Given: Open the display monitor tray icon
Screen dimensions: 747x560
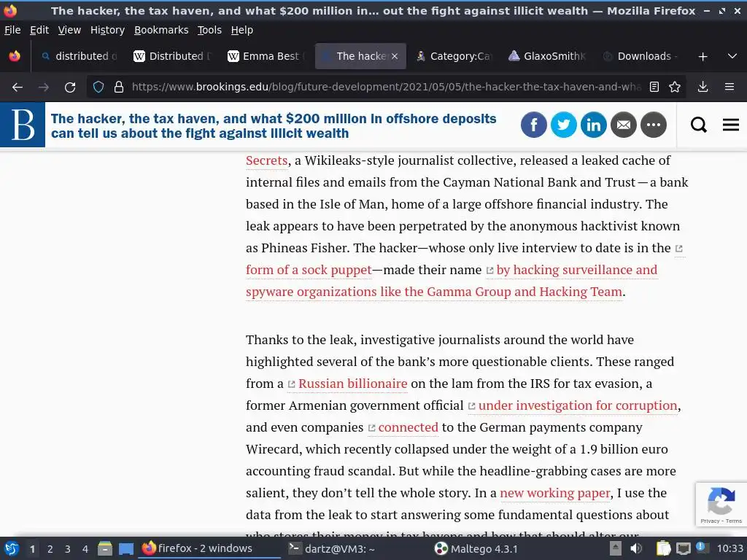Looking at the screenshot, I should coord(684,549).
